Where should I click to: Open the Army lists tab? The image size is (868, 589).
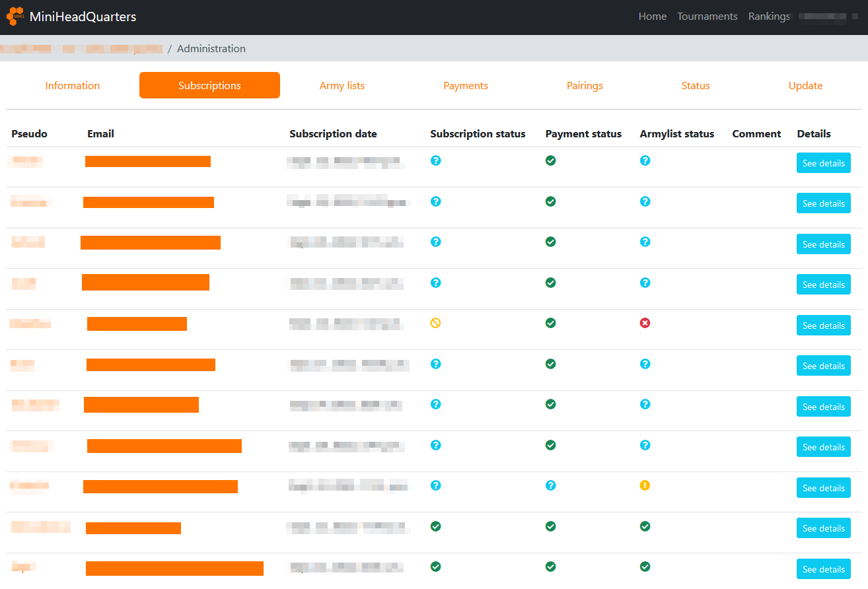point(342,86)
